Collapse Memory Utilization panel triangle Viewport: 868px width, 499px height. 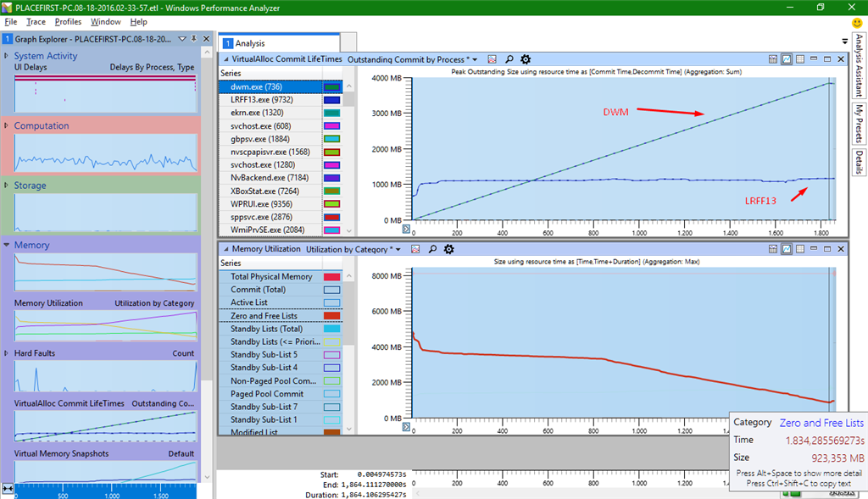(225, 249)
